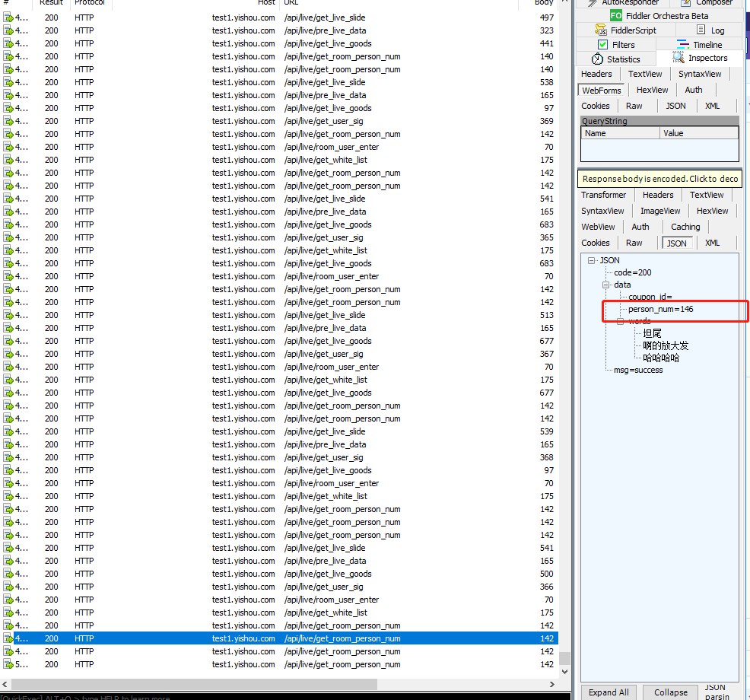750x700 pixels.
Task: Click the highlighted get_room_person_num URL
Action: point(342,638)
